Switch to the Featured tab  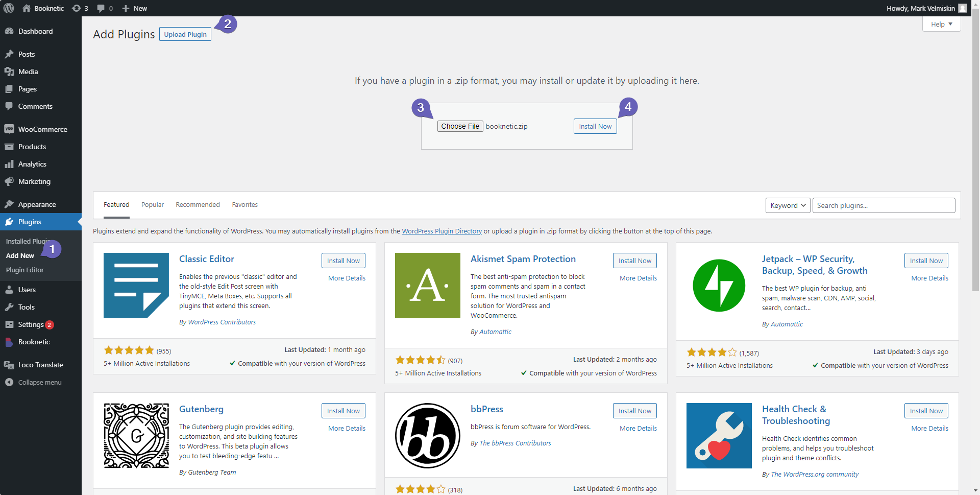pyautogui.click(x=116, y=204)
